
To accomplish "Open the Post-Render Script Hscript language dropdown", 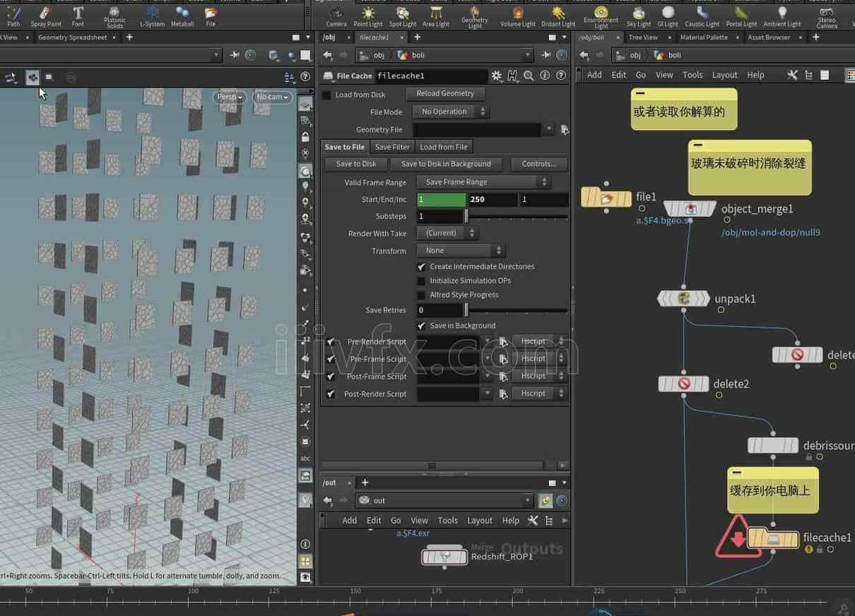I will 539,393.
